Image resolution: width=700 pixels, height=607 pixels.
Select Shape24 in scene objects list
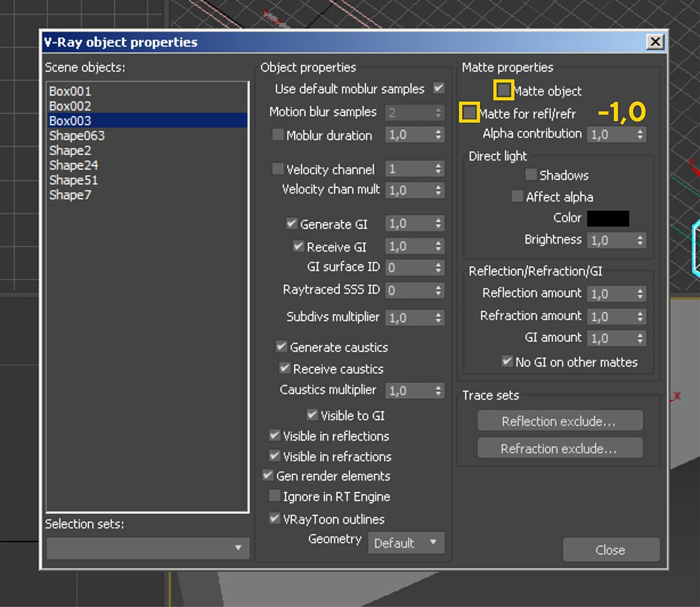[x=147, y=165]
